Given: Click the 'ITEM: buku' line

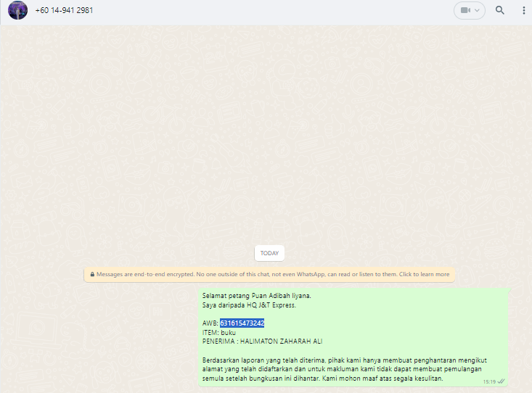Looking at the screenshot, I should click(219, 333).
